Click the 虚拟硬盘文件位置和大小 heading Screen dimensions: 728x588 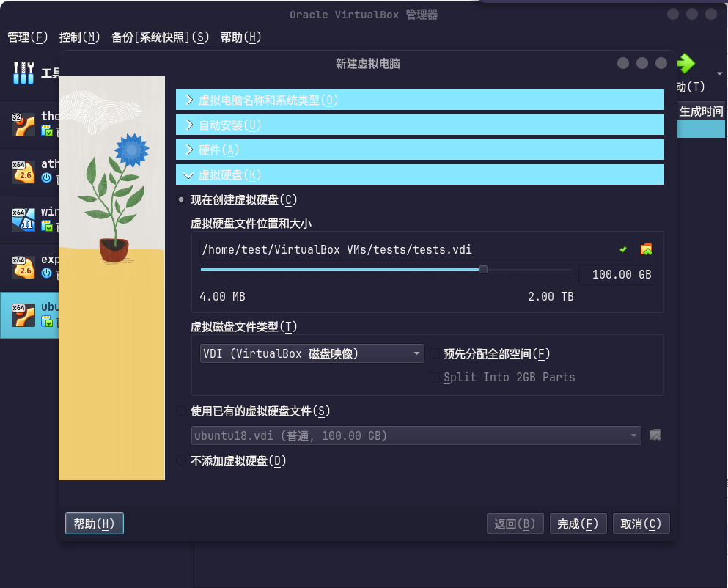pos(251,224)
